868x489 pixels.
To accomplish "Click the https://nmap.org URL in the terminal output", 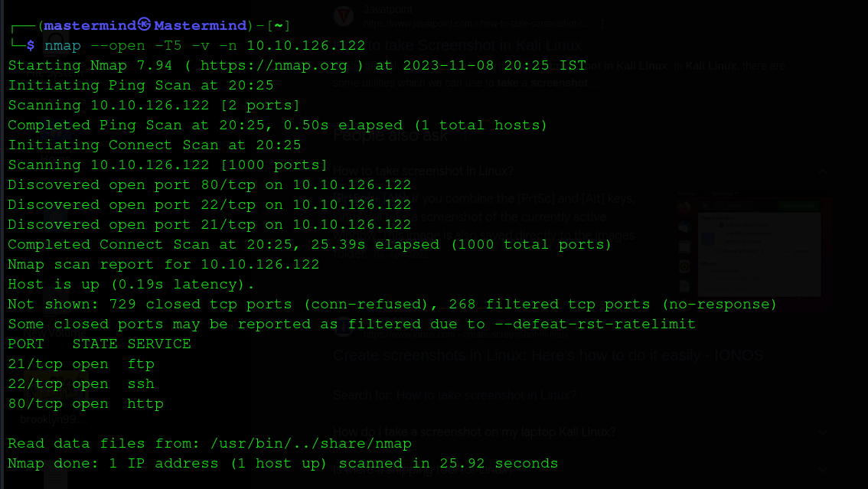I will [x=273, y=65].
